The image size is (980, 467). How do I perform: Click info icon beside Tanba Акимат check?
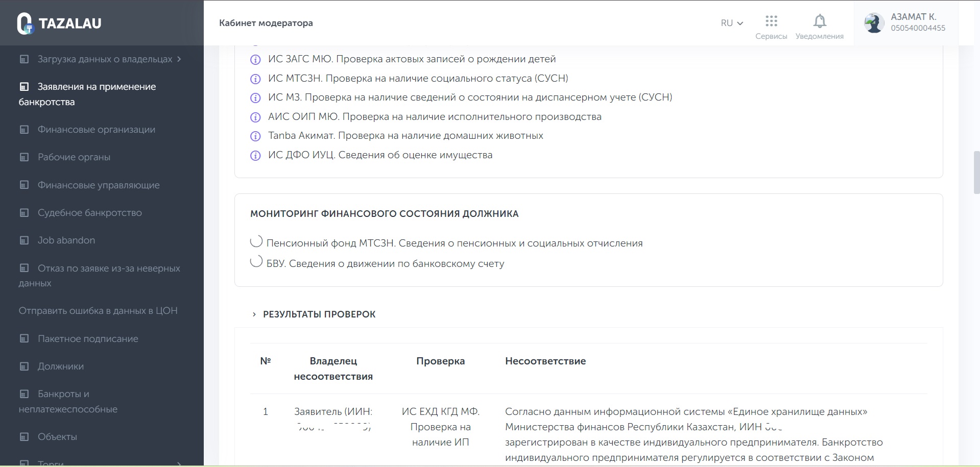click(255, 136)
